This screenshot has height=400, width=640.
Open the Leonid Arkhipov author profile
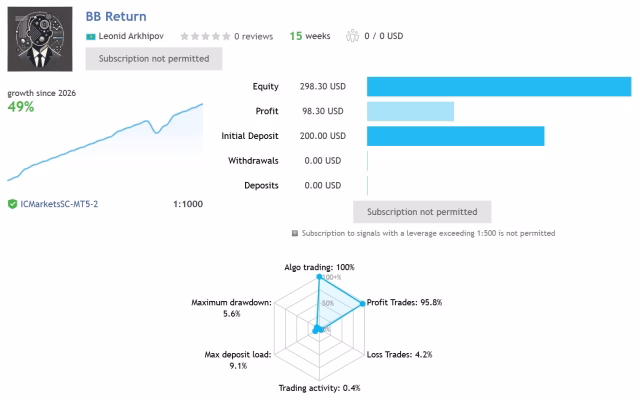click(131, 36)
